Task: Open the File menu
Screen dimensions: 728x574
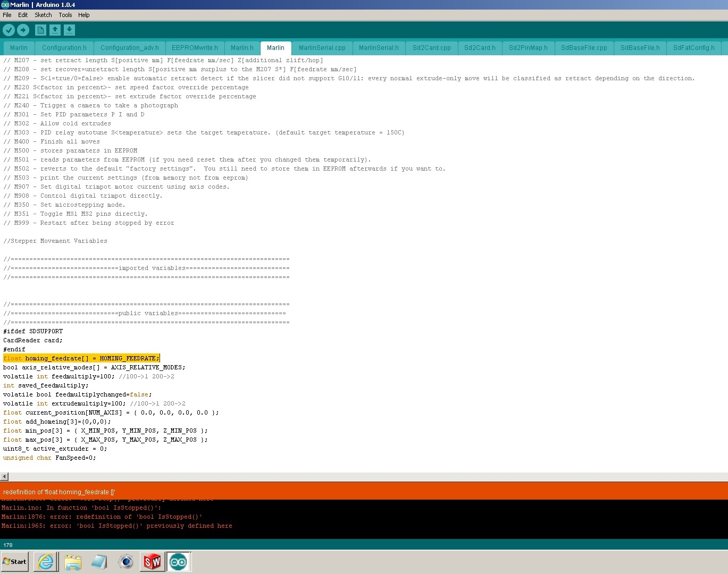Action: (7, 15)
